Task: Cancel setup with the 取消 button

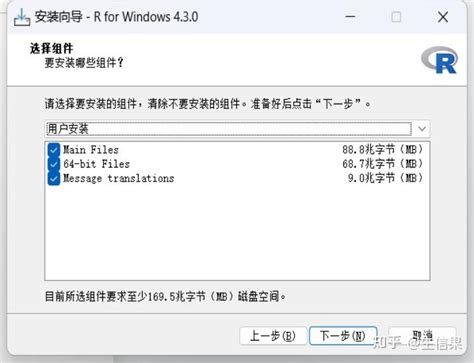Action: click(x=423, y=336)
